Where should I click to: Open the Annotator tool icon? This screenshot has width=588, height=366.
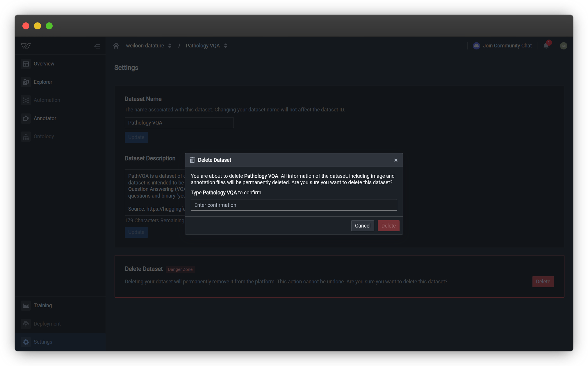(x=26, y=118)
